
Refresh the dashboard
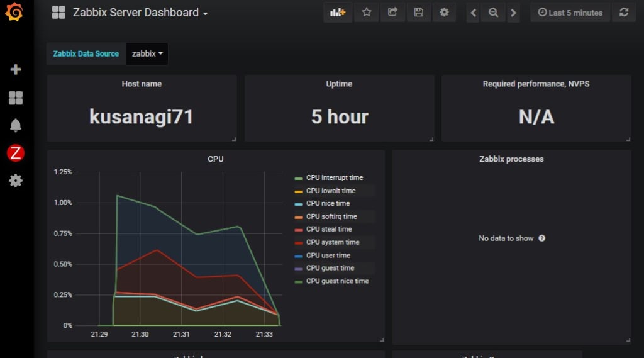click(624, 13)
